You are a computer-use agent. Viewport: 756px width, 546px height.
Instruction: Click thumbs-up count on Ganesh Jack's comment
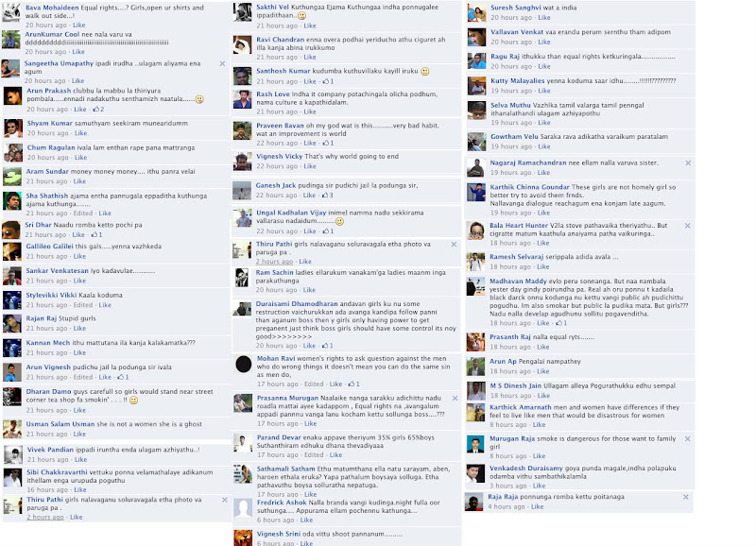332,196
